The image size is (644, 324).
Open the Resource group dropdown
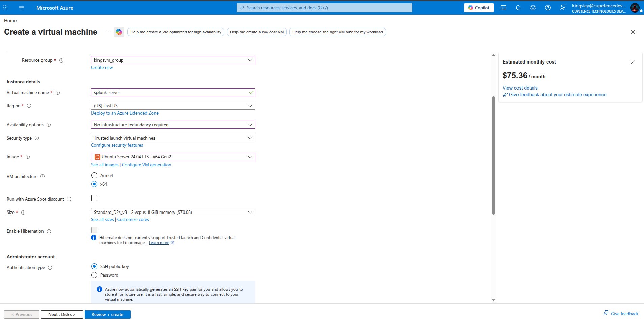(x=173, y=60)
